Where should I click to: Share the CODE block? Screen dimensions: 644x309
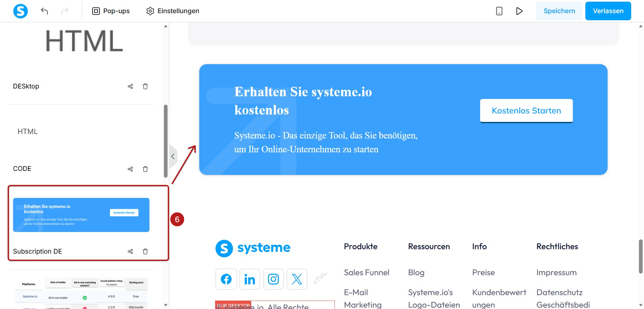click(x=130, y=169)
